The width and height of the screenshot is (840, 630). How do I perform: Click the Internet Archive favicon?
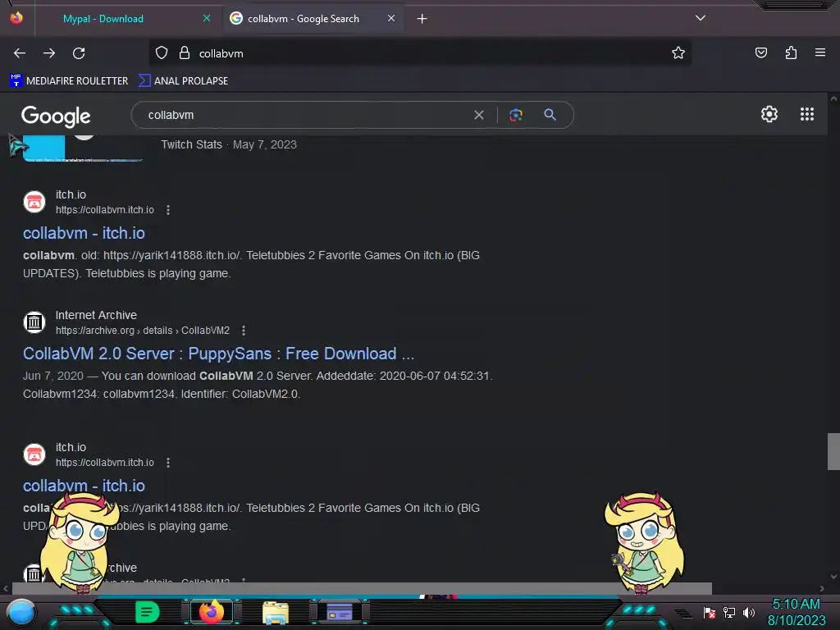[x=34, y=322]
